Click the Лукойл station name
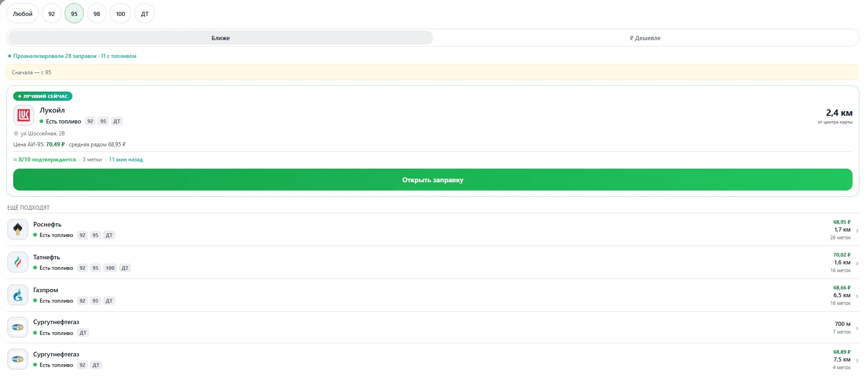 52,110
